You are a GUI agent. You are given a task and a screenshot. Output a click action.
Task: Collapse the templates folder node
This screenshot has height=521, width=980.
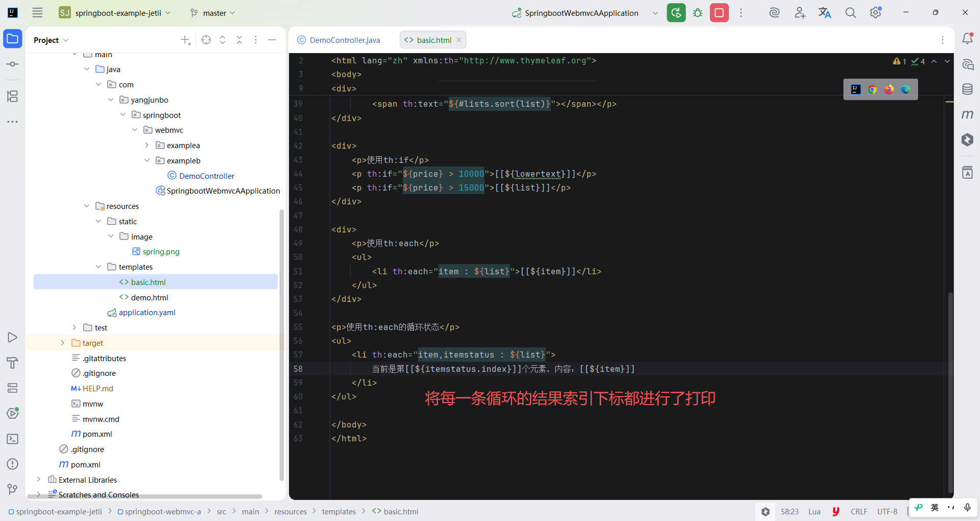[99, 267]
